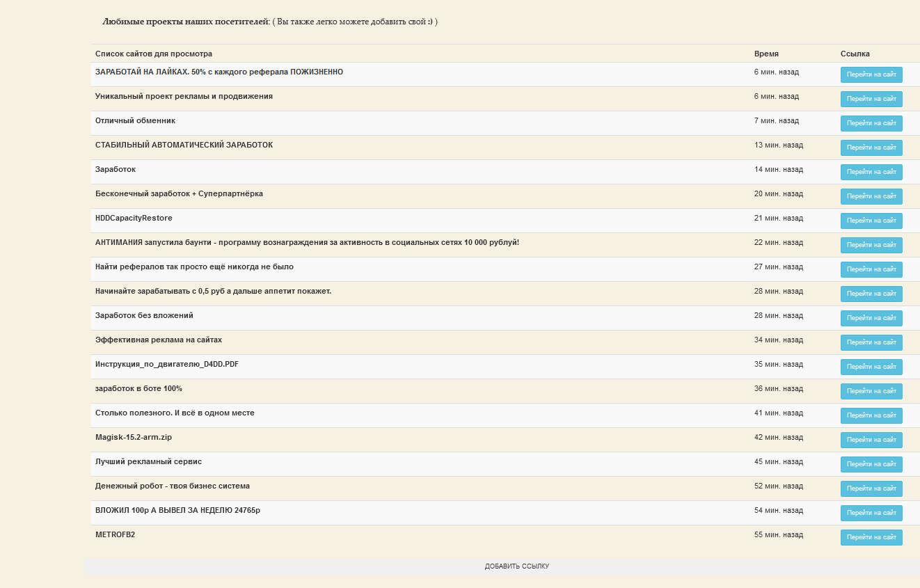Click 'ВЛОЖИЛ 100р А ВЫВЕЛ' entry

pyautogui.click(x=177, y=510)
